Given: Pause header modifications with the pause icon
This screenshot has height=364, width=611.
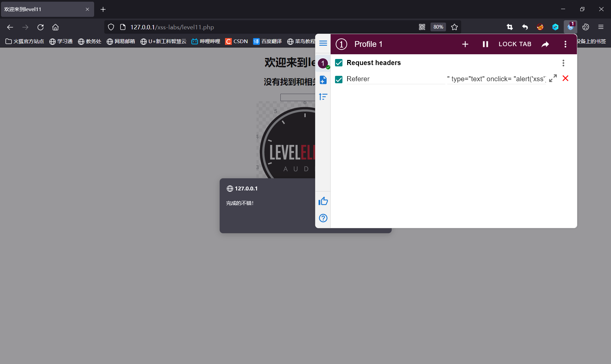Looking at the screenshot, I should coord(485,44).
